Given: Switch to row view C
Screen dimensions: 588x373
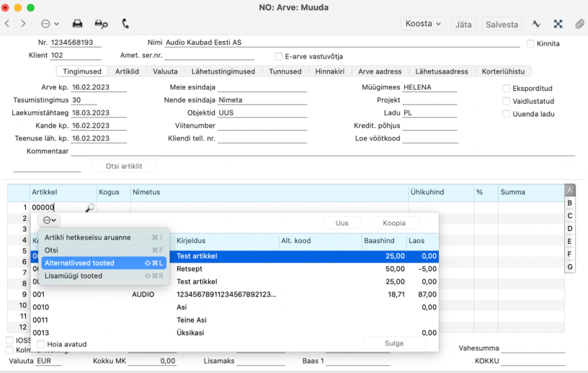Looking at the screenshot, I should click(569, 216).
